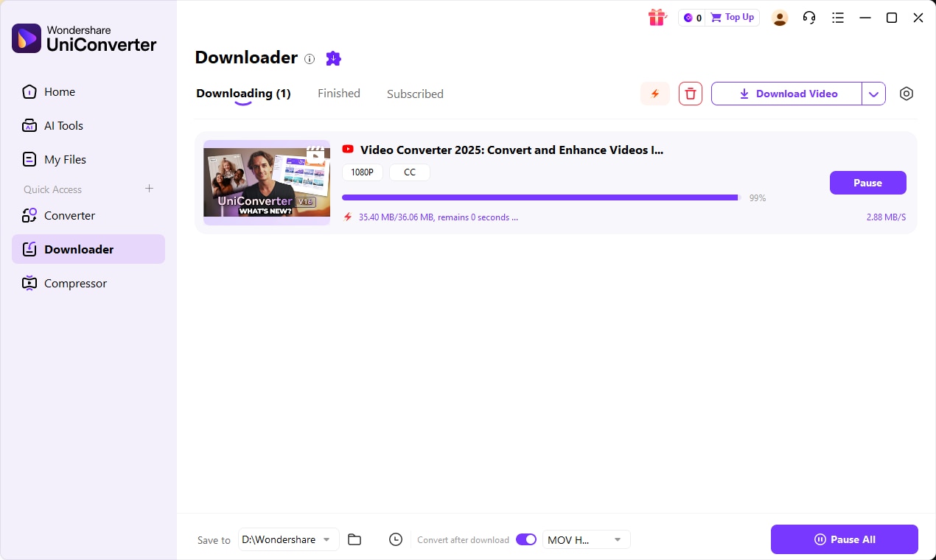Disable Convert after download

526,539
